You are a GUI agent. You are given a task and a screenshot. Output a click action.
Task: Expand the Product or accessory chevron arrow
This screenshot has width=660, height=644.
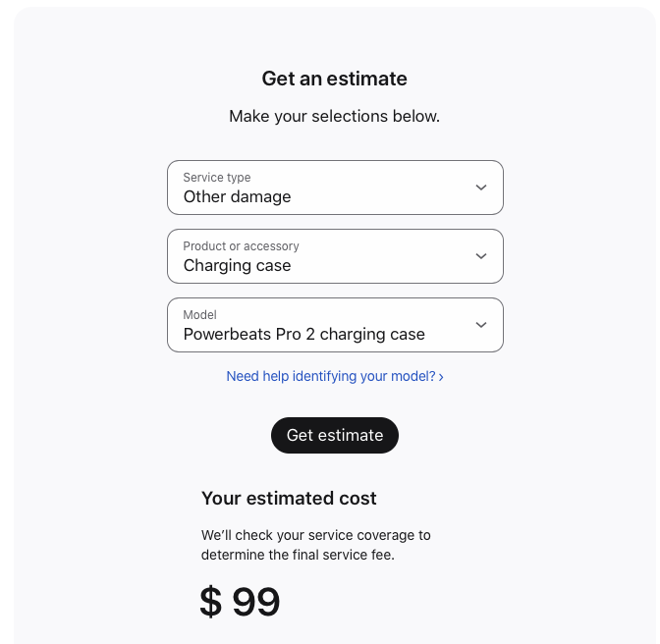click(481, 256)
